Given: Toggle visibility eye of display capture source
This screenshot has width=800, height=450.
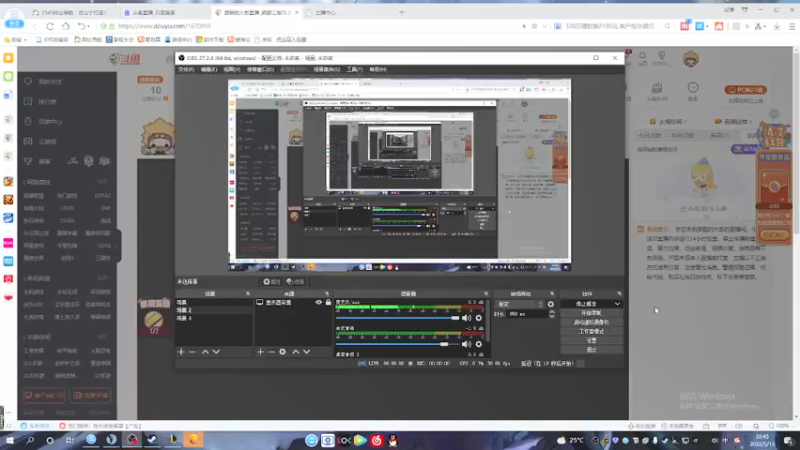Looking at the screenshot, I should point(318,303).
